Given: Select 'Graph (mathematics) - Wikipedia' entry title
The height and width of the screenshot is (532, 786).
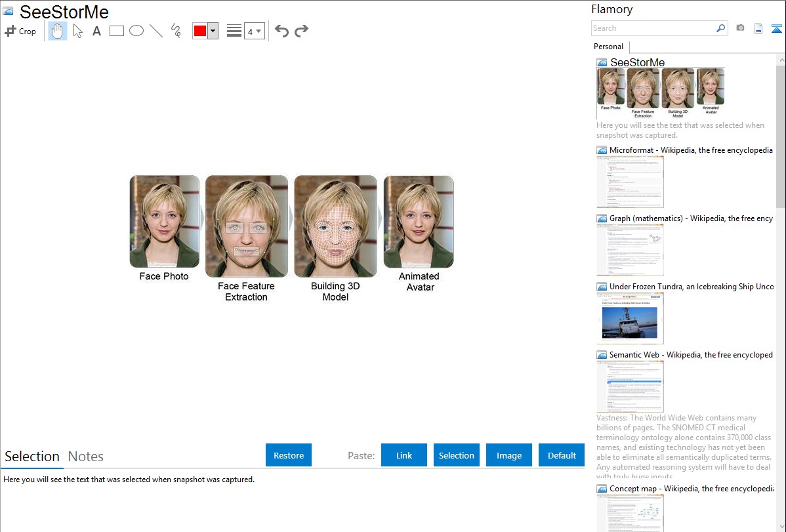Looking at the screenshot, I should click(691, 218).
